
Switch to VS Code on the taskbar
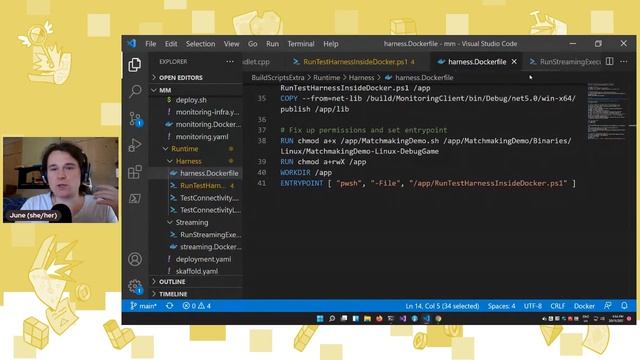[427, 318]
